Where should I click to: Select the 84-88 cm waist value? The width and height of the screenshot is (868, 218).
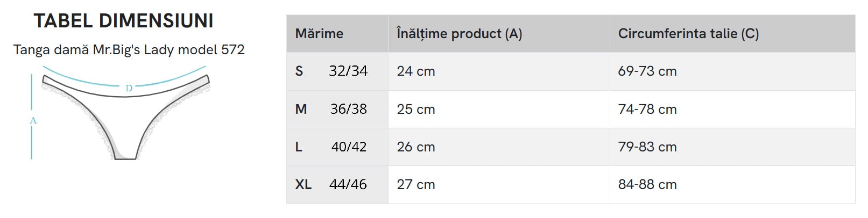point(647,184)
